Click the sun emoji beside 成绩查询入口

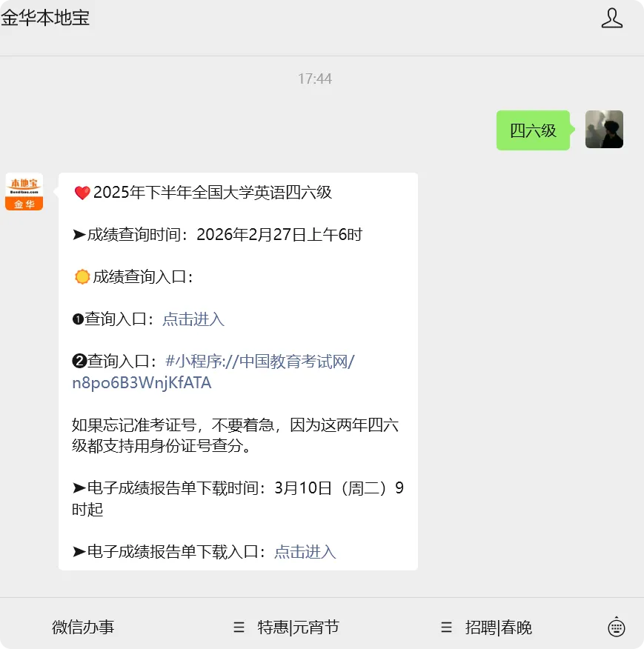[x=82, y=276]
